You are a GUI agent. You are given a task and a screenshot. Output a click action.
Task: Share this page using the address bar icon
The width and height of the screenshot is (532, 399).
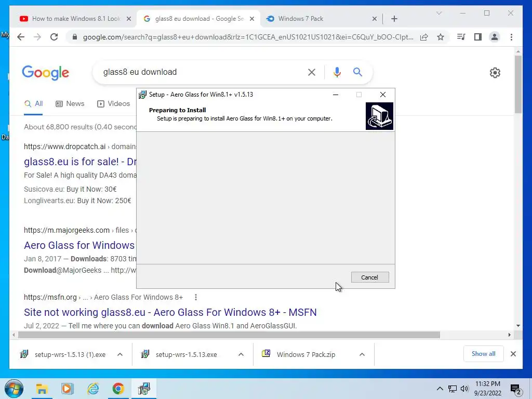pyautogui.click(x=424, y=37)
